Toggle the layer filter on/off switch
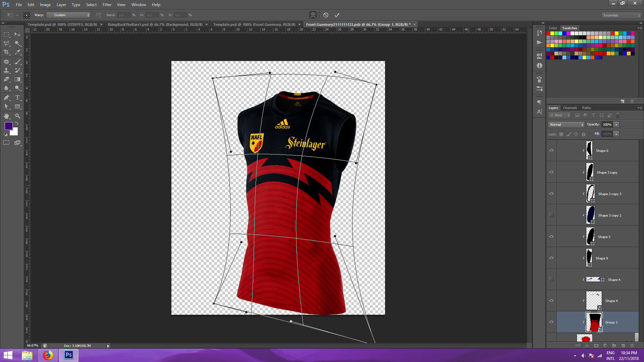This screenshot has width=644, height=362. [x=618, y=115]
